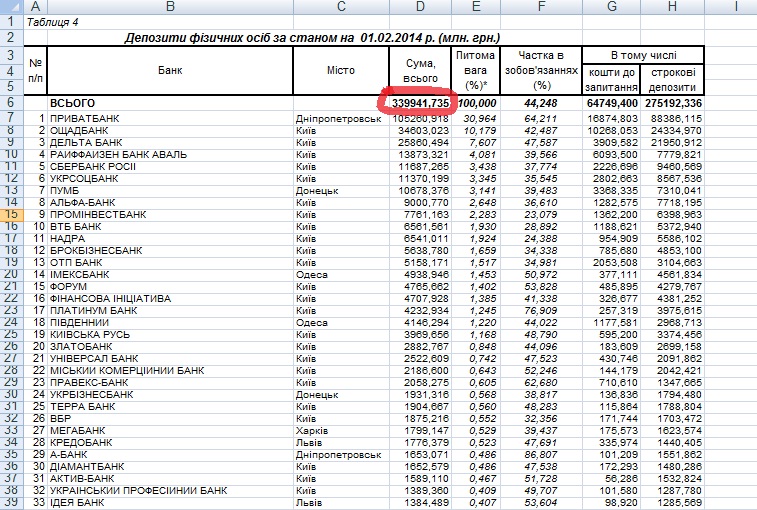Screen dimensions: 757x510
Task: Click the 'ФОРУМ' cell
Action: click(170, 286)
